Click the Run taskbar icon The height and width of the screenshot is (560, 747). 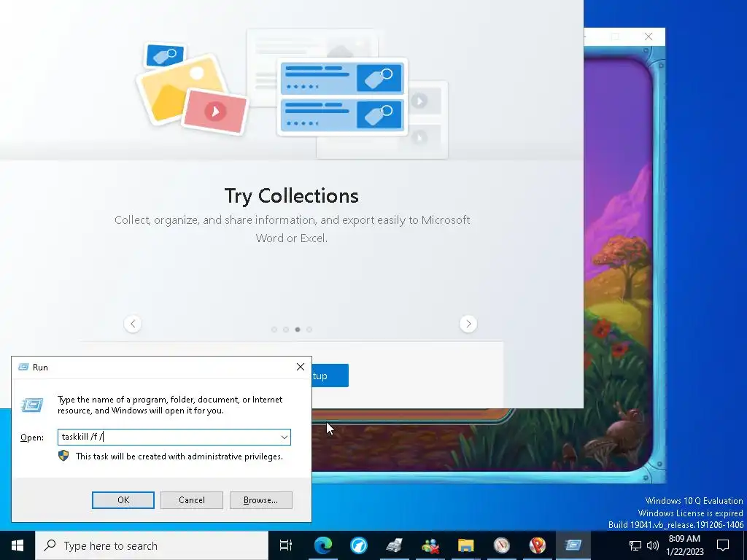573,545
